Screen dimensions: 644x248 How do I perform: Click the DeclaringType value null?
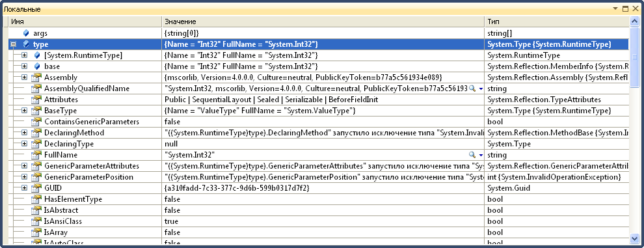tap(171, 144)
